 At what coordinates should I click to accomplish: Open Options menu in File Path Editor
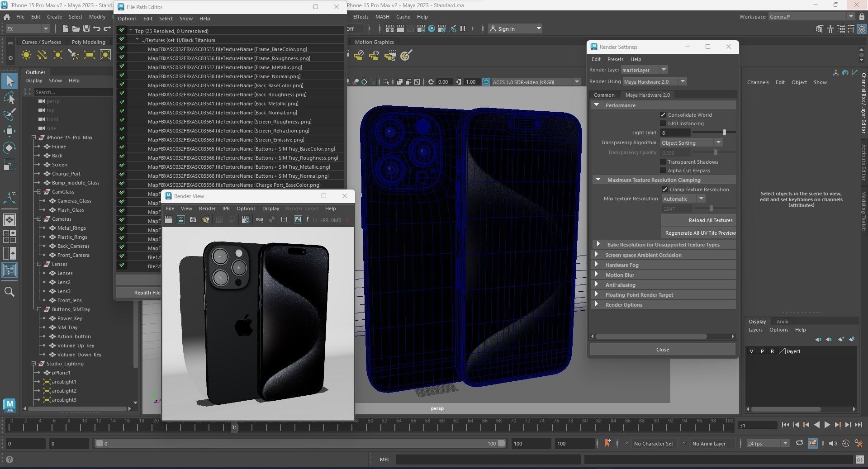click(127, 19)
